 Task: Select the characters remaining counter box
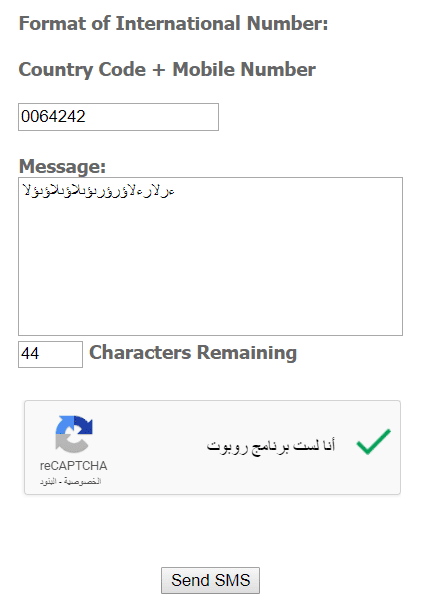50,354
